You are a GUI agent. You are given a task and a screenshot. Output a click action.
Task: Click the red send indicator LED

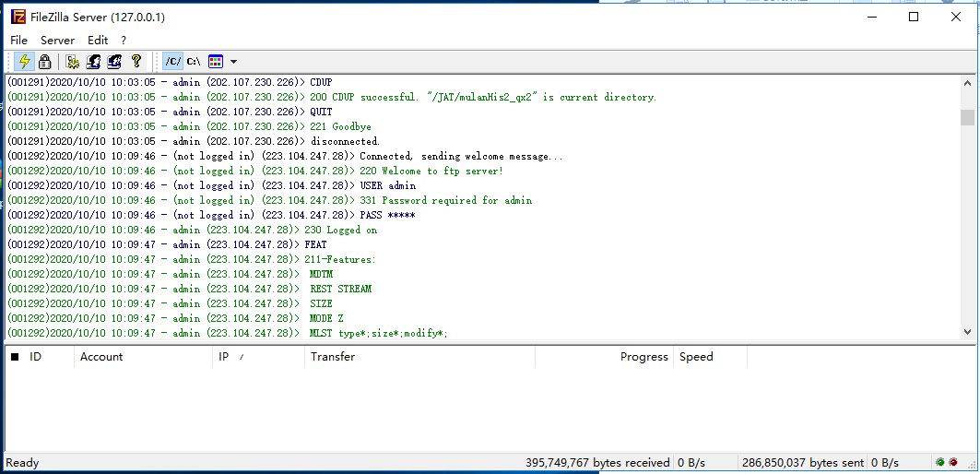(x=953, y=463)
